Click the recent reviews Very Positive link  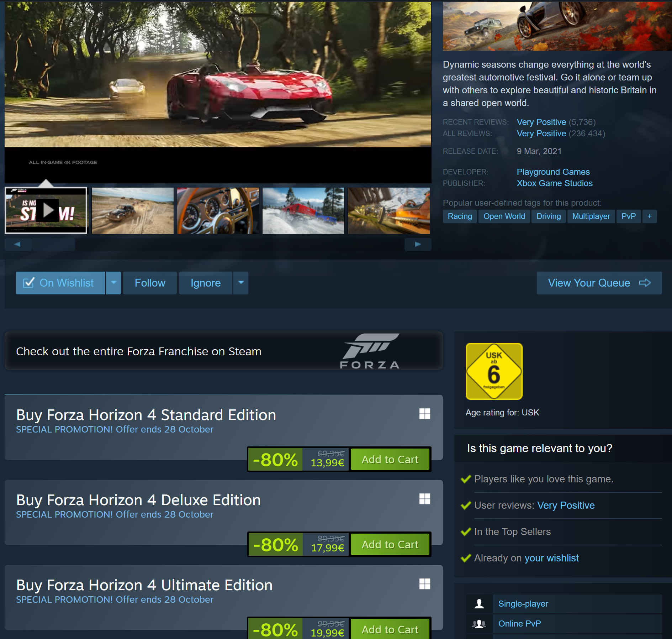(x=541, y=122)
